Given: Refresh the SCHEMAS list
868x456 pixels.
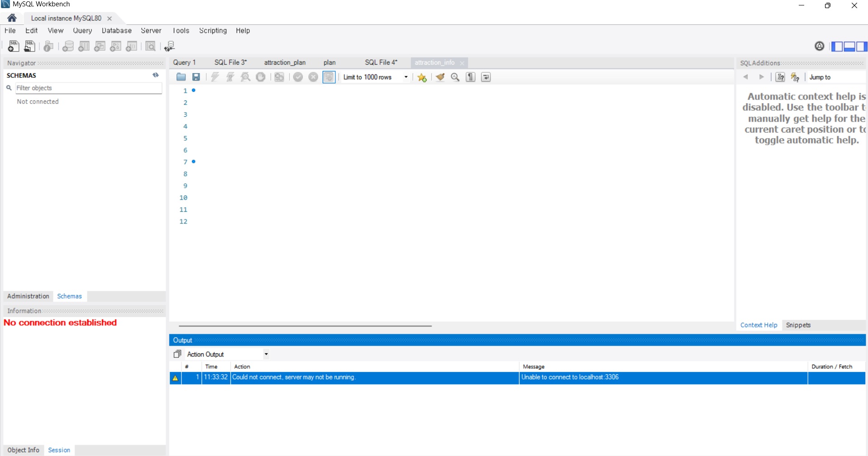Looking at the screenshot, I should (x=156, y=75).
